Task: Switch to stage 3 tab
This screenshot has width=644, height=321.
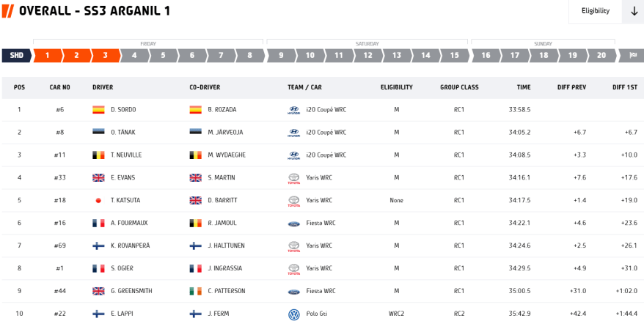Action: tap(105, 55)
